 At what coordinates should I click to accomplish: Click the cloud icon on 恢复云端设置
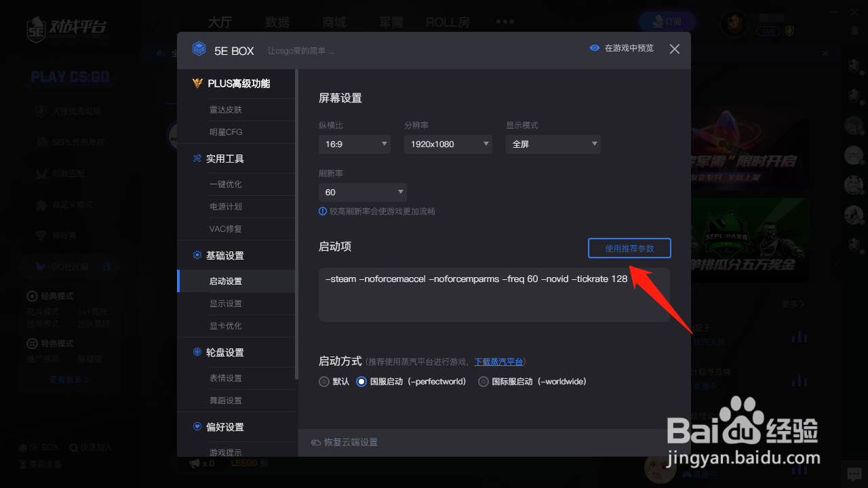(316, 442)
